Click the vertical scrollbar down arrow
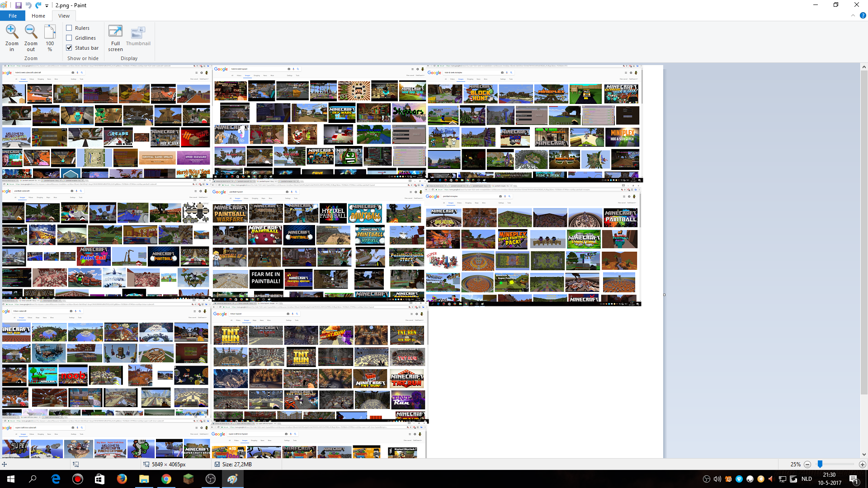Image resolution: width=868 pixels, height=488 pixels. 864,455
